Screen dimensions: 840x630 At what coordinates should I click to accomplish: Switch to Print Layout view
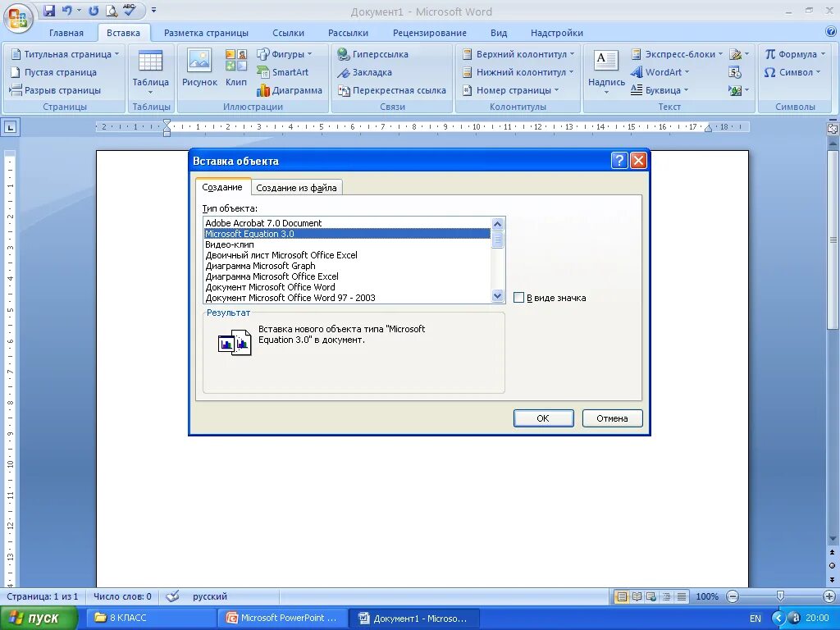(622, 596)
